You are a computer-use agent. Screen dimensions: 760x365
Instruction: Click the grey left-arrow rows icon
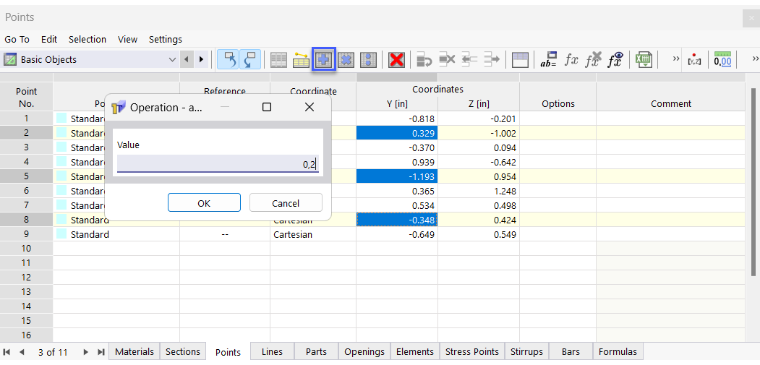click(469, 60)
